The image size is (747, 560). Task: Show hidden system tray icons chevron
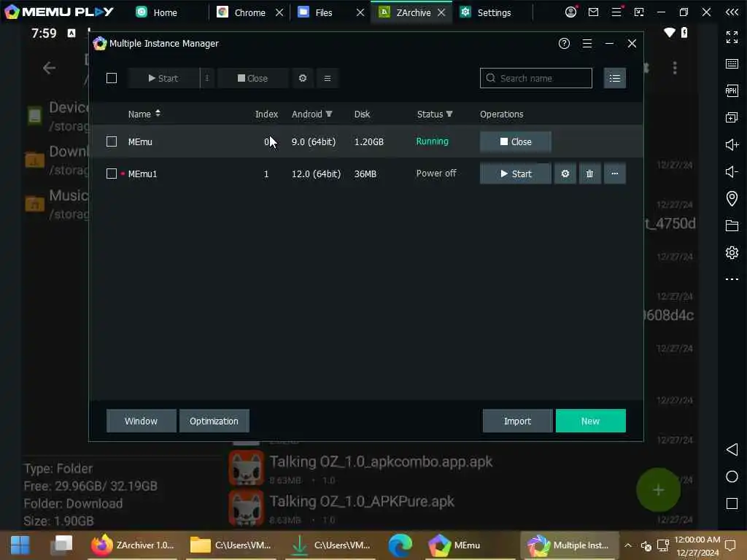628,545
